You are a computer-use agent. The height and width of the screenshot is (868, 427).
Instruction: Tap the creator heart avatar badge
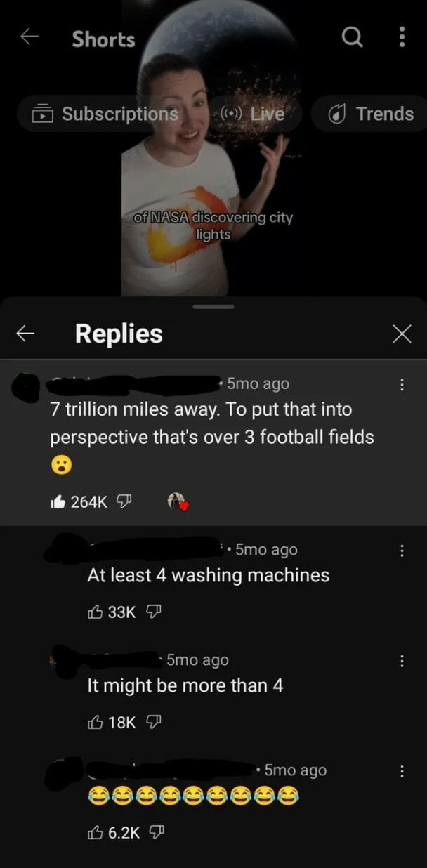[178, 501]
